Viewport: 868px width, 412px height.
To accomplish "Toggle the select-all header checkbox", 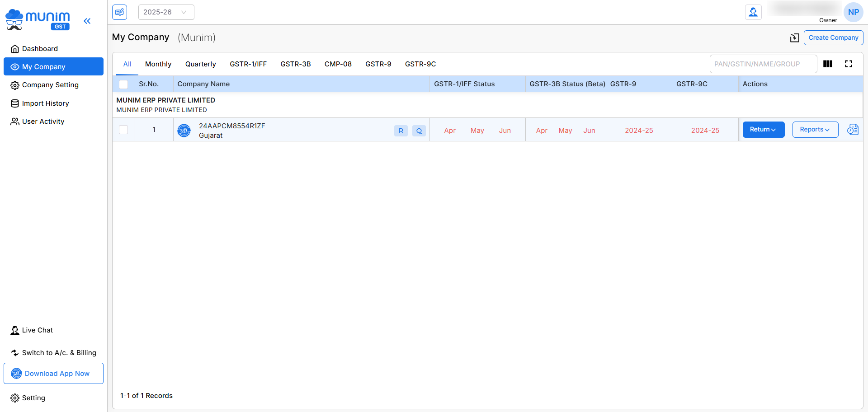I will pos(123,84).
